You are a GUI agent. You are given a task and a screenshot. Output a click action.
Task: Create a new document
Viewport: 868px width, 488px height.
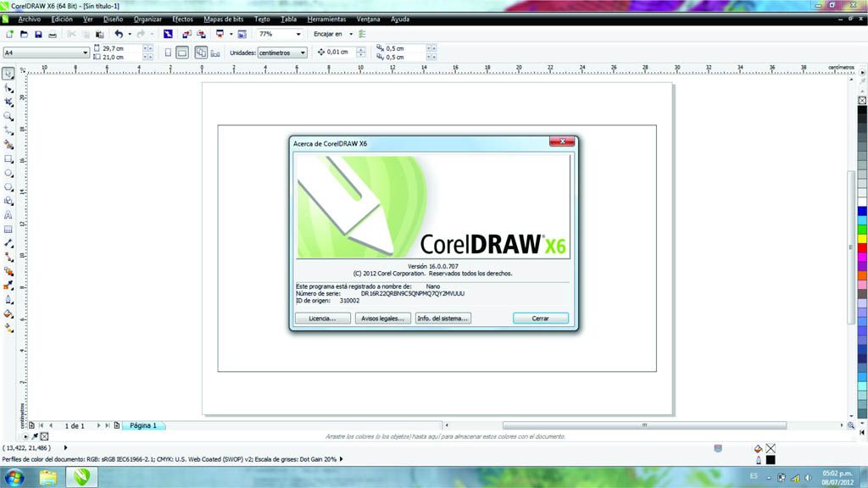[x=9, y=34]
